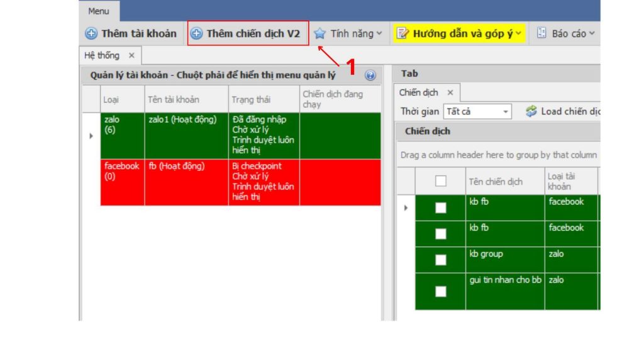Screen dimensions: 644x362
Task: Open the Thời gian dropdown showing Tất cả
Action: coord(505,111)
